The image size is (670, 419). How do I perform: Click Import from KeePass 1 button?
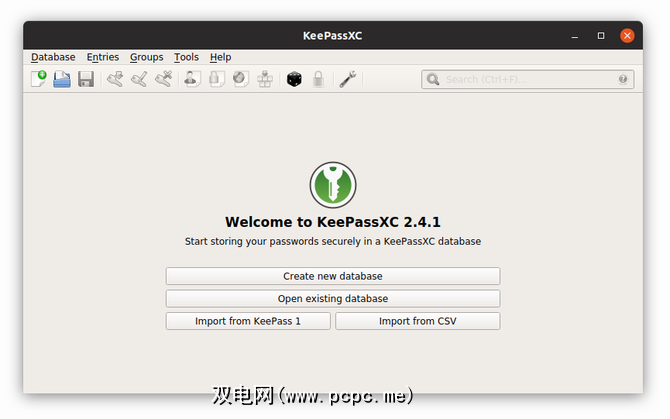click(x=248, y=321)
